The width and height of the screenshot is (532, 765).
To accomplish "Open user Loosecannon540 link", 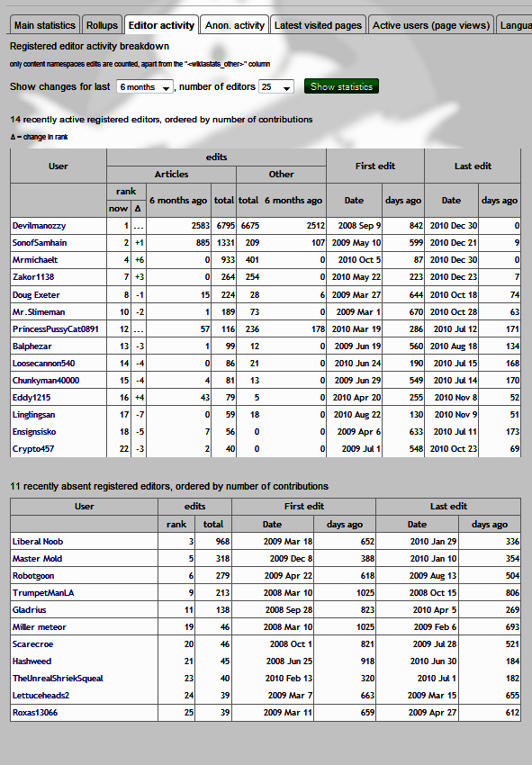I will click(44, 364).
